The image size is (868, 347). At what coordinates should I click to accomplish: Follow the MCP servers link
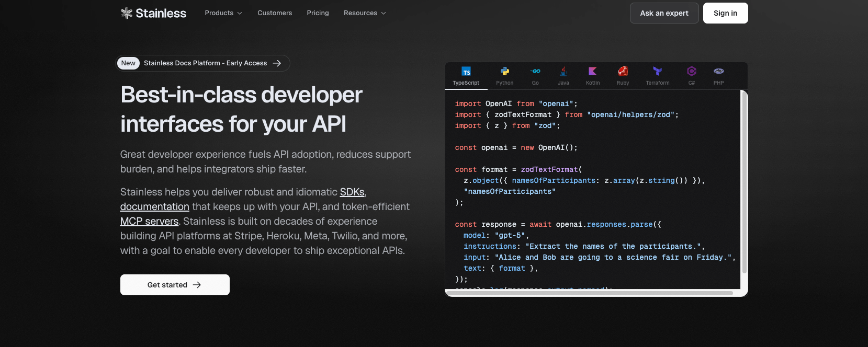pos(150,221)
